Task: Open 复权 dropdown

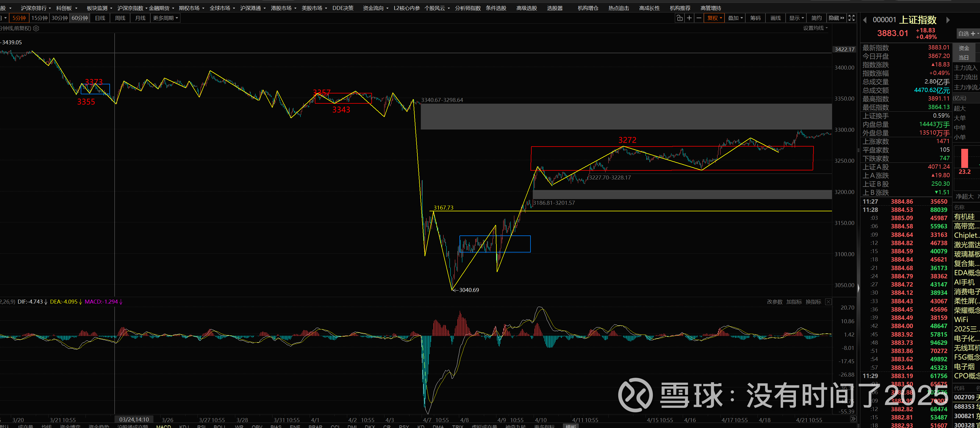Action: tap(714, 18)
